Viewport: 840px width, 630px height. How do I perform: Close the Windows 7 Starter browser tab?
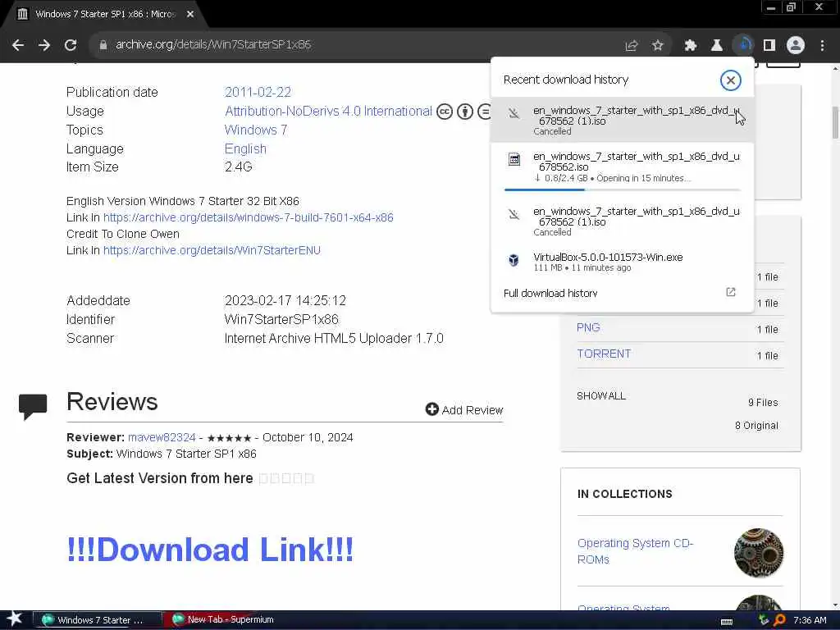[190, 15]
